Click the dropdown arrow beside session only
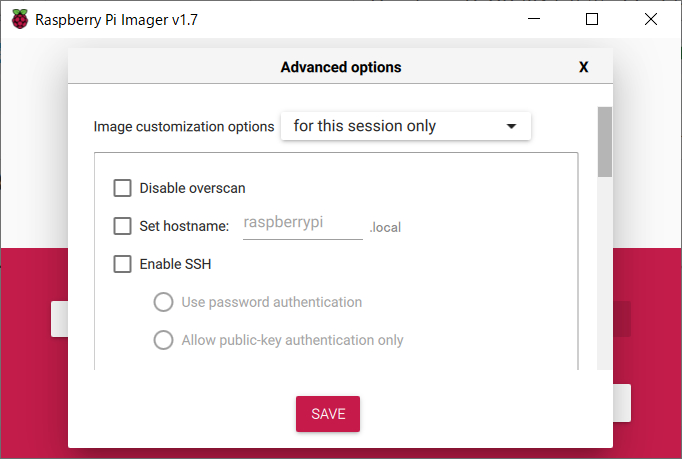Viewport: 682px width, 459px height. (512, 127)
